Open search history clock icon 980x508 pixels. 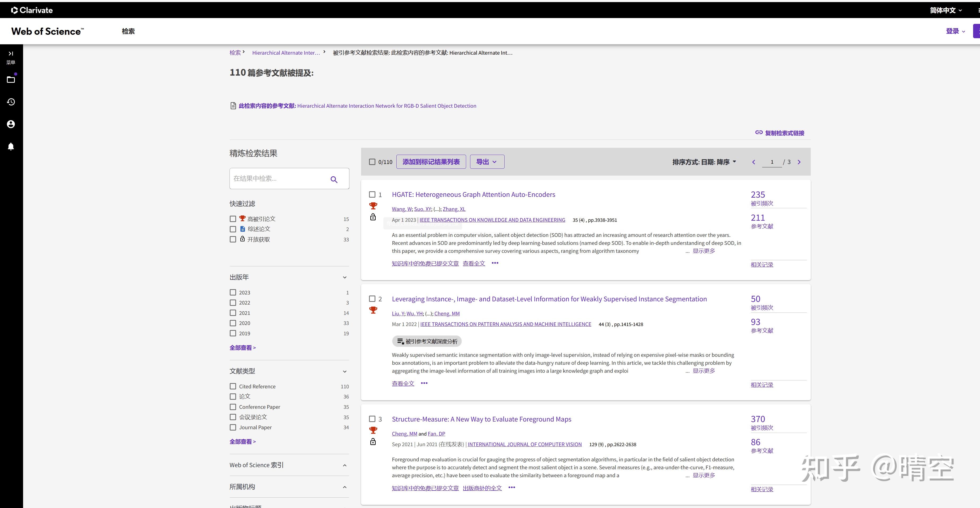(11, 102)
